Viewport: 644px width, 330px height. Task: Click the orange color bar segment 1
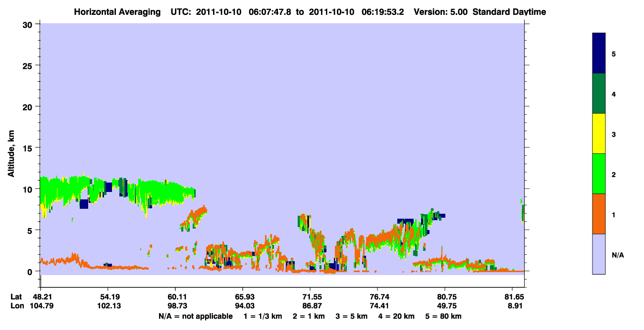tap(599, 214)
